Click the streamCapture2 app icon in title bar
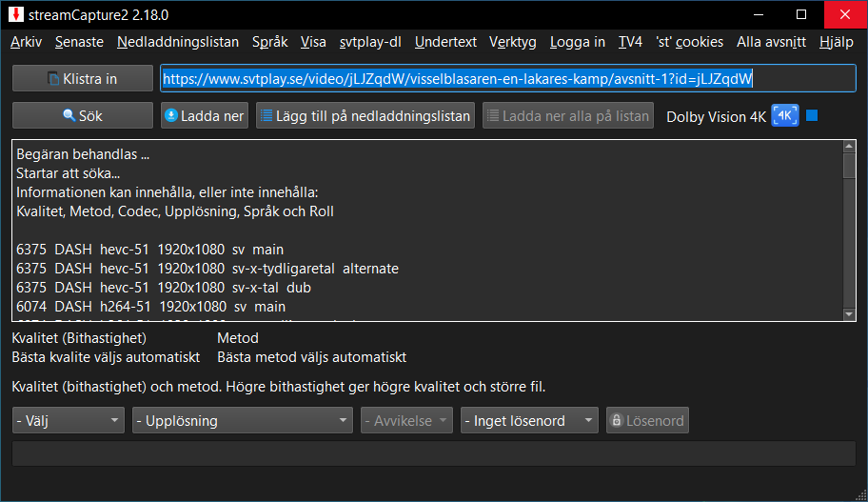Screen dimensions: 868x502 (x=16, y=14)
